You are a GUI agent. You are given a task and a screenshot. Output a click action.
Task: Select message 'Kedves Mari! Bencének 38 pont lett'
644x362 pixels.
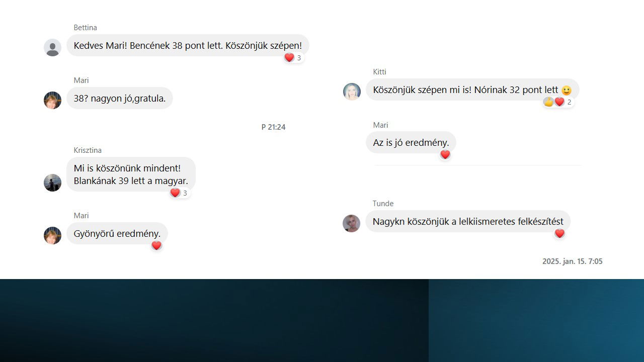pyautogui.click(x=188, y=45)
